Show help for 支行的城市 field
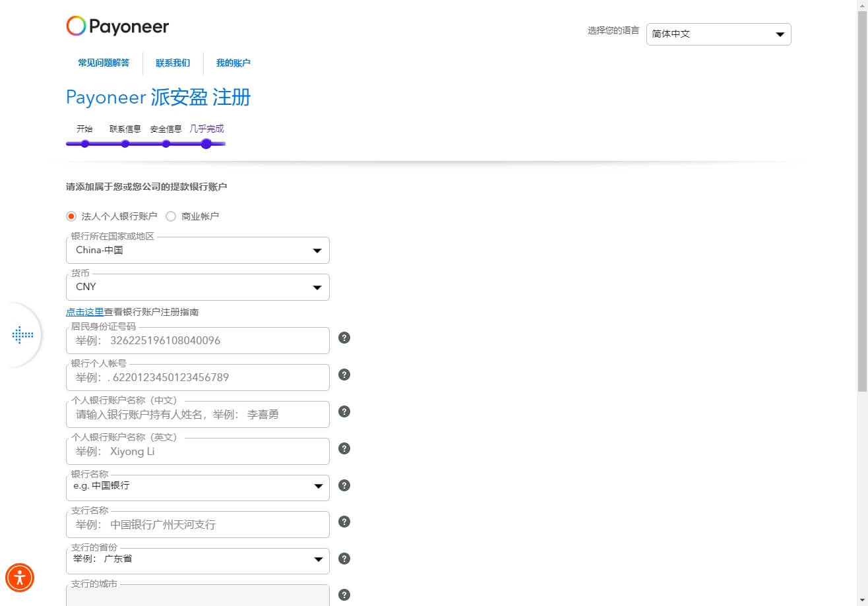Viewport: 868px width, 606px height. (x=344, y=595)
